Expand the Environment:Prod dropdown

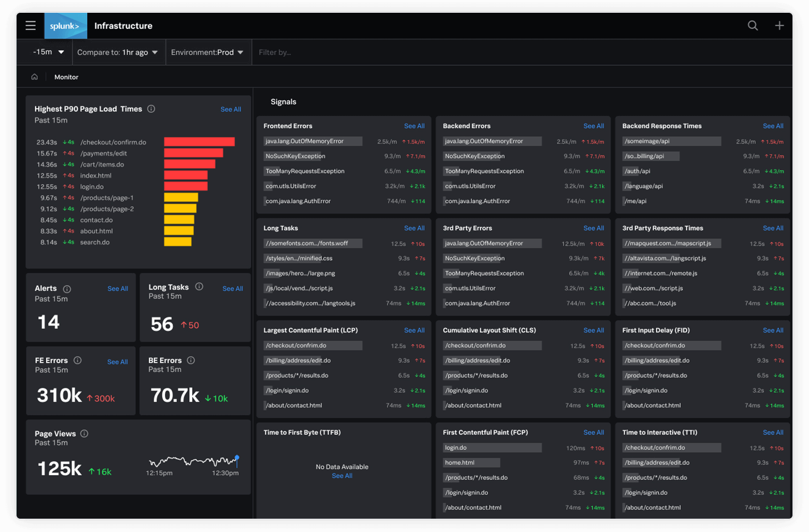(x=207, y=52)
